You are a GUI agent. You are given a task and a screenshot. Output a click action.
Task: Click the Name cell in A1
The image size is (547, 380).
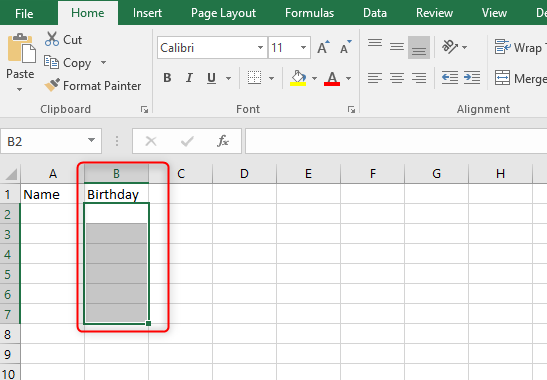pos(53,194)
